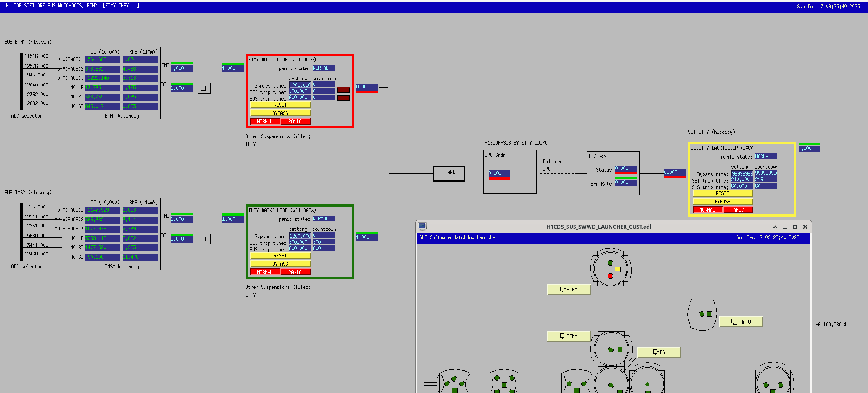Viewport: 868px width, 393px height.
Task: Open the HAM8 related display launcher
Action: tap(741, 322)
